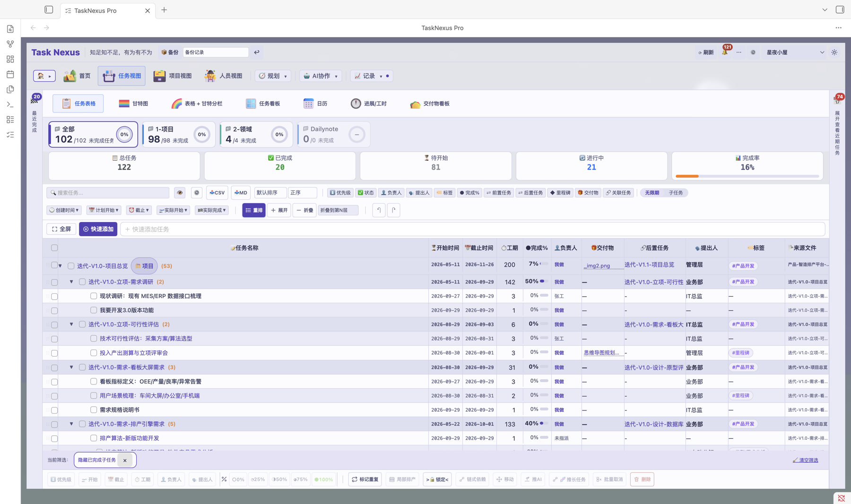This screenshot has width=851, height=504.
Task: Click the 全屏 fullscreen button
Action: [x=61, y=229]
